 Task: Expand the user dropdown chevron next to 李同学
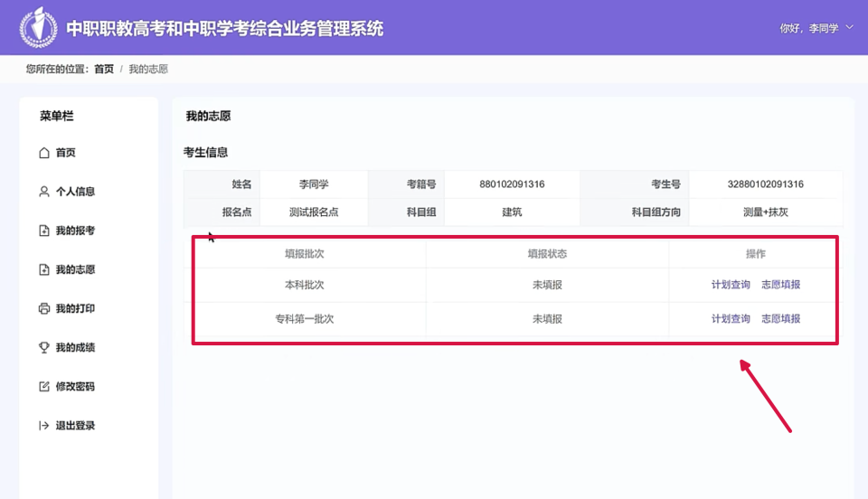(x=850, y=27)
